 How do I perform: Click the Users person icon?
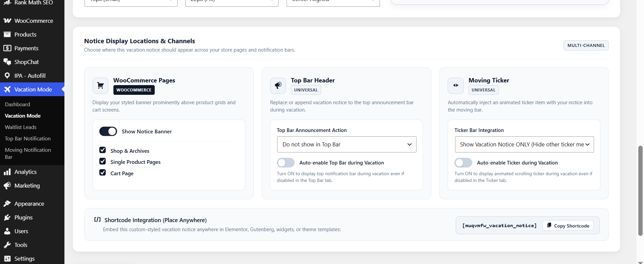[x=7, y=231]
